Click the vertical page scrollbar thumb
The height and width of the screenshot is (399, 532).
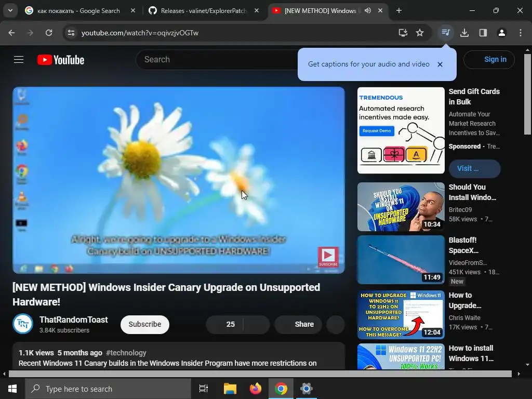click(x=527, y=94)
